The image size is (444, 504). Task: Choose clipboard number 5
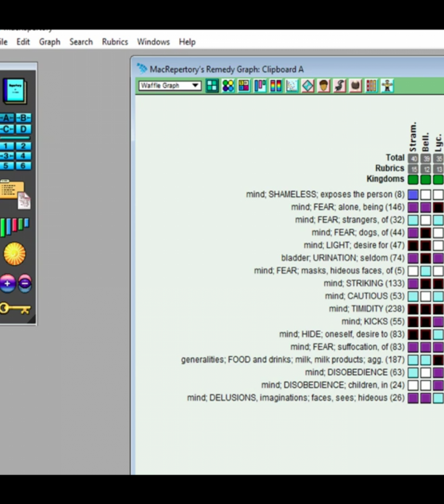pos(7,166)
